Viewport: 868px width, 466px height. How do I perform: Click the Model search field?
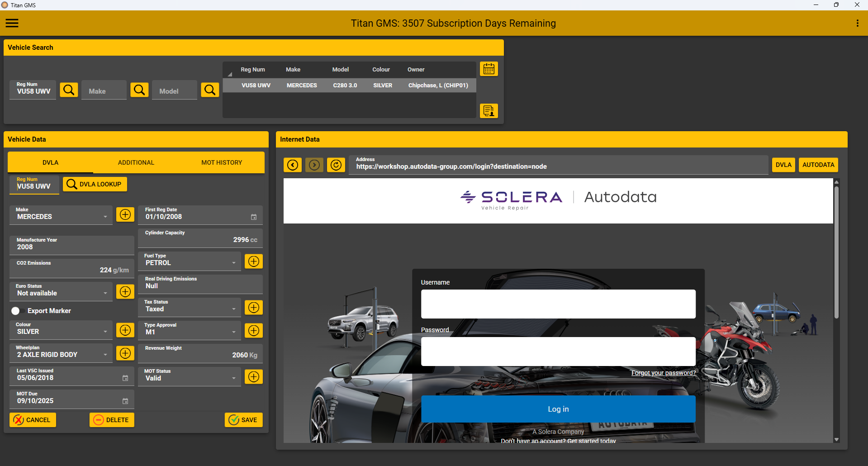click(x=175, y=90)
